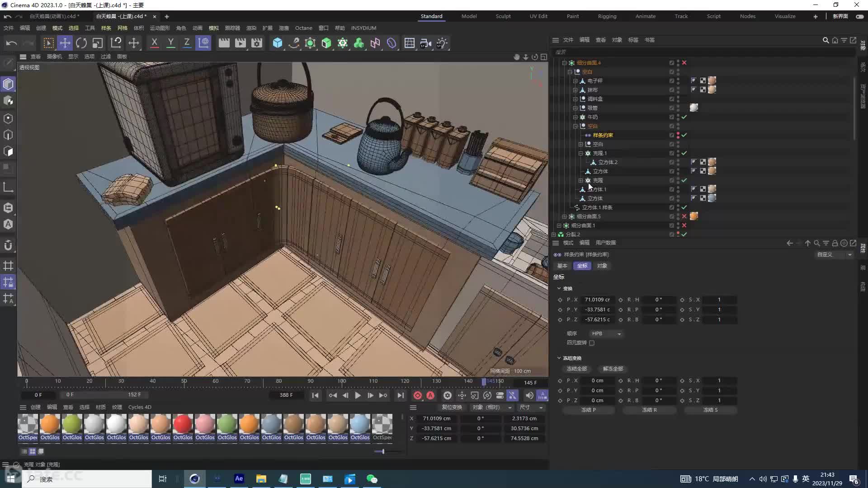The width and height of the screenshot is (868, 488).
Task: Expand the 电子秤 tree node
Action: pos(575,81)
